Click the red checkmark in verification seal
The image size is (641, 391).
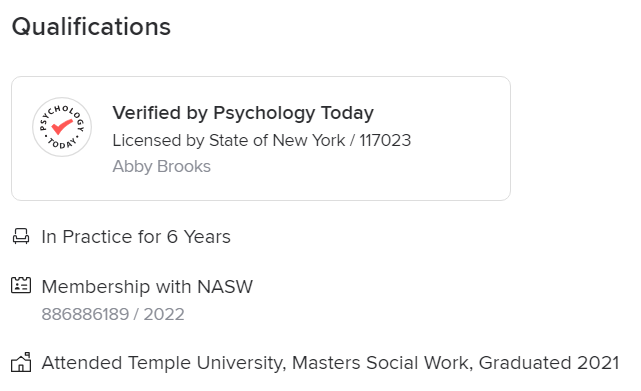click(62, 126)
